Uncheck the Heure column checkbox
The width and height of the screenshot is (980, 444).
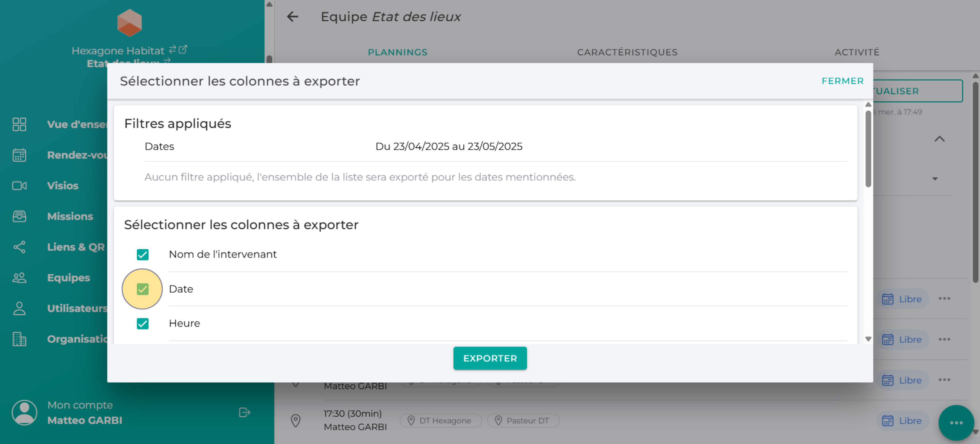click(x=143, y=323)
